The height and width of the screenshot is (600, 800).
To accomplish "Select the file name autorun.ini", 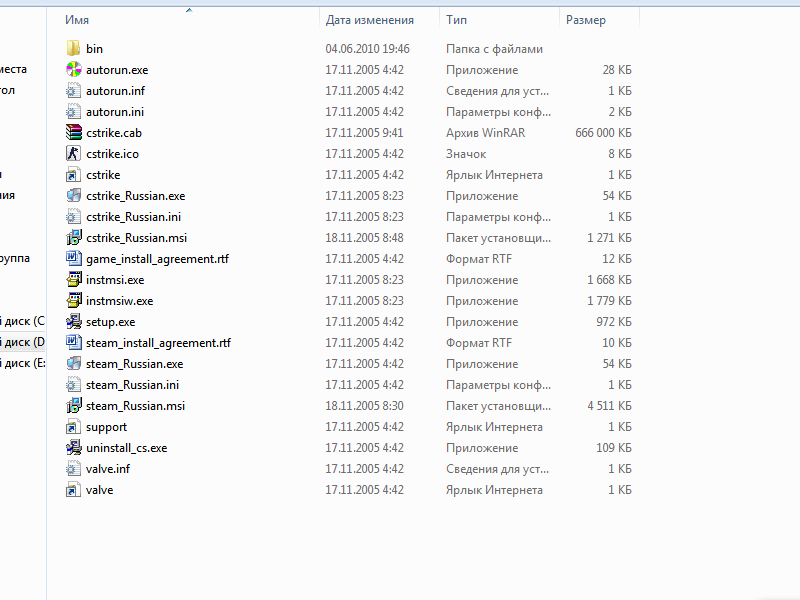I will [x=115, y=111].
